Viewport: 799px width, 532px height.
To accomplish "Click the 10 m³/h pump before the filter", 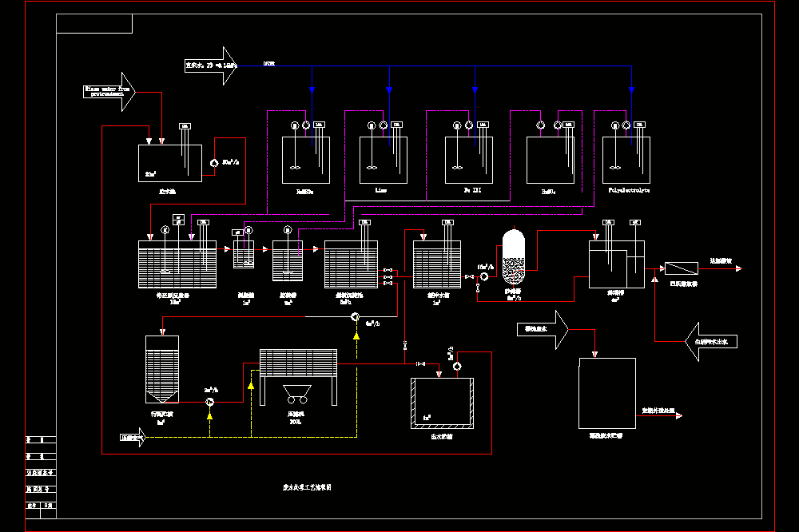I will (x=484, y=276).
